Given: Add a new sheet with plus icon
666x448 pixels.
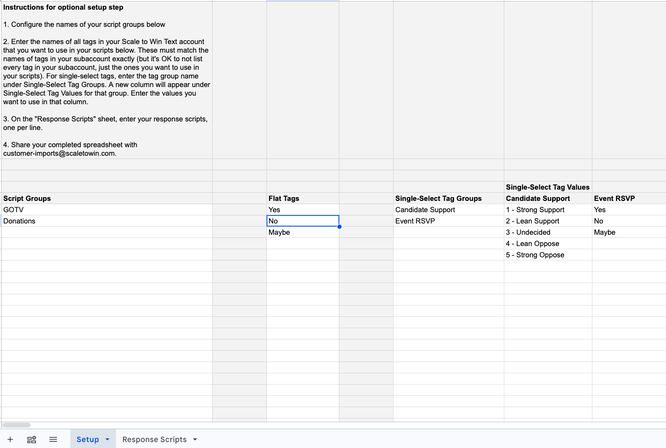Looking at the screenshot, I should 10,440.
